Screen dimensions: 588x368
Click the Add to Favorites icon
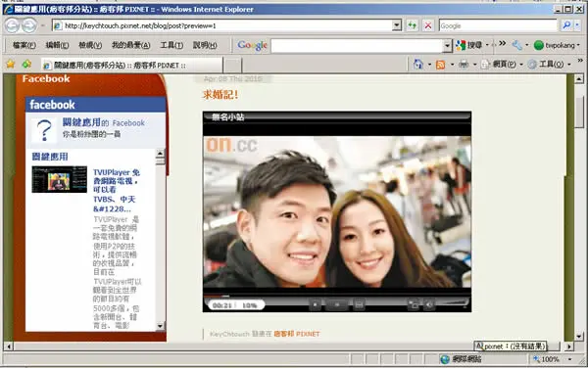[x=26, y=65]
